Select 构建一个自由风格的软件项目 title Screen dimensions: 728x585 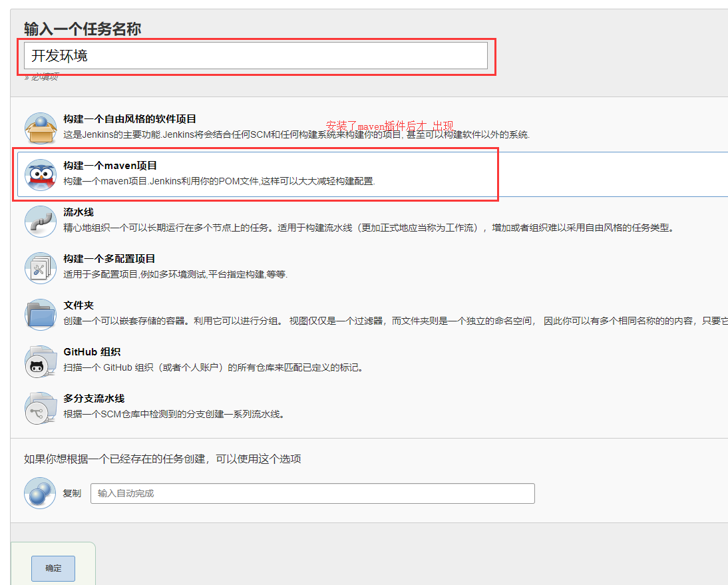click(130, 119)
